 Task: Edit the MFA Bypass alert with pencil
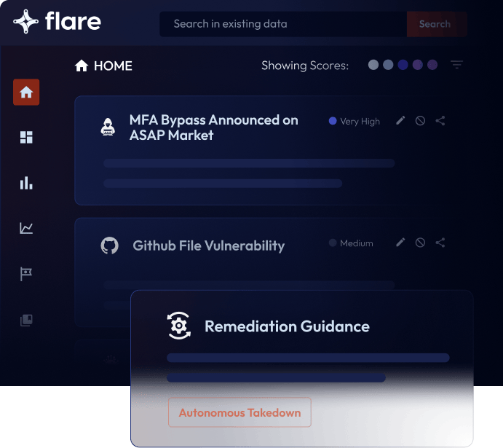[400, 121]
